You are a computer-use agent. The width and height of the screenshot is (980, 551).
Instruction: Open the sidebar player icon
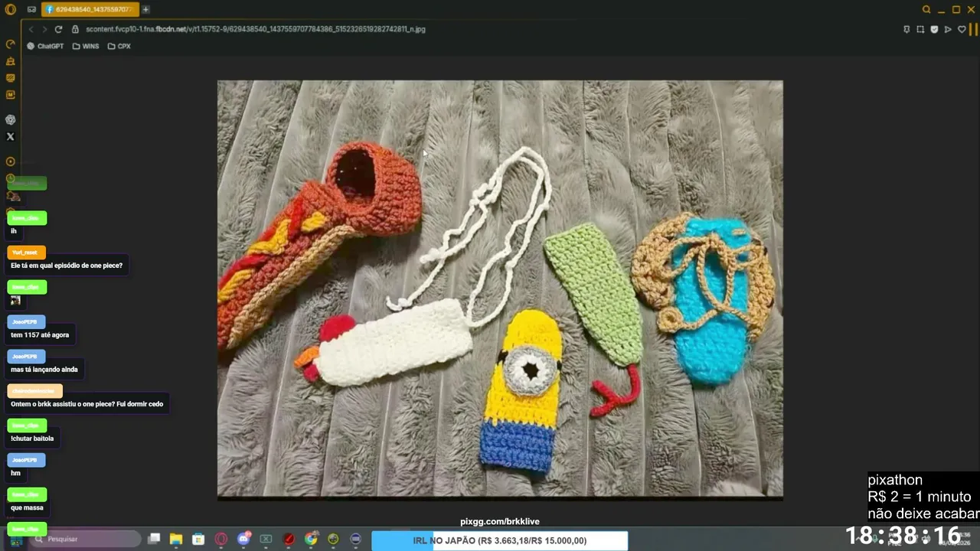[x=11, y=161]
